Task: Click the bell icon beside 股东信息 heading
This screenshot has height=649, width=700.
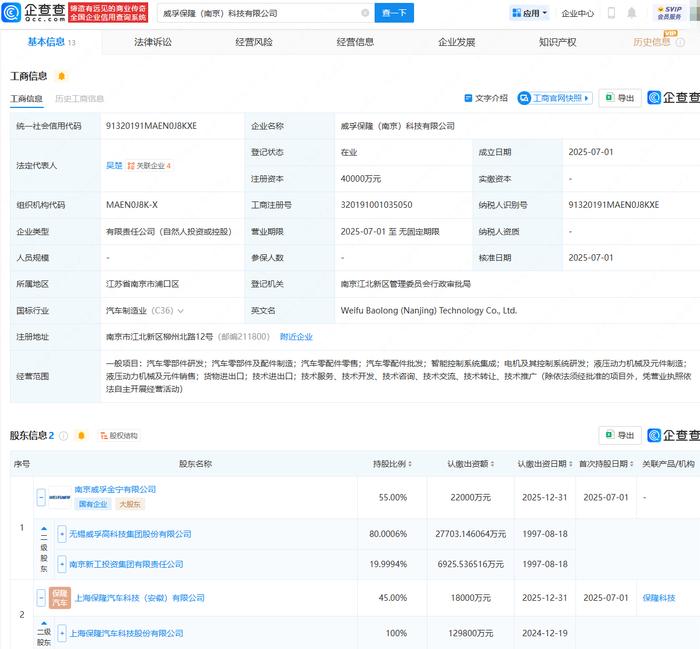Action: pos(81,435)
